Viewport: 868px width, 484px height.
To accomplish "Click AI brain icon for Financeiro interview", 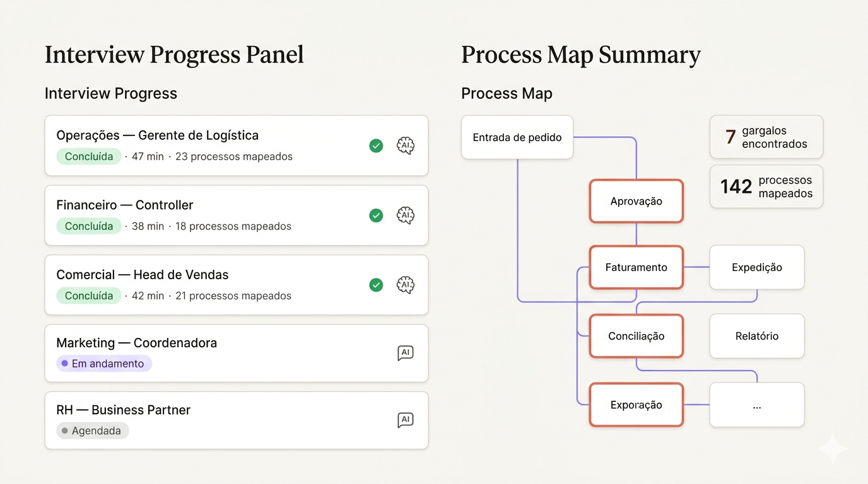I will (x=406, y=216).
